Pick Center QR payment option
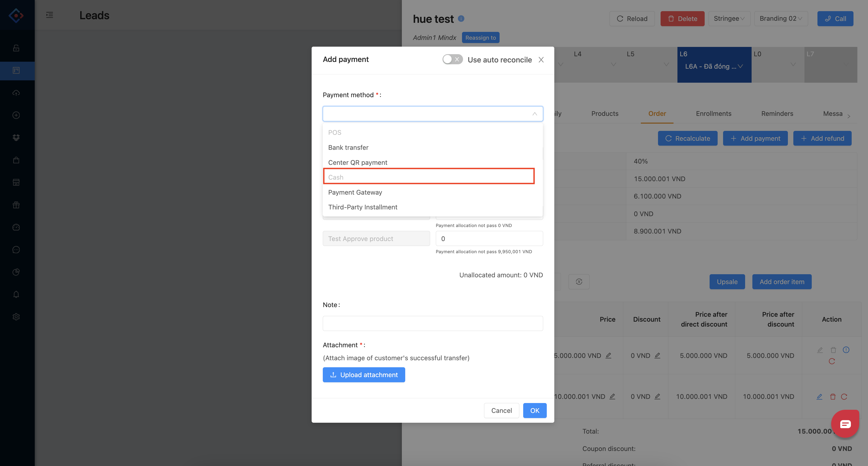The image size is (868, 466). [358, 163]
